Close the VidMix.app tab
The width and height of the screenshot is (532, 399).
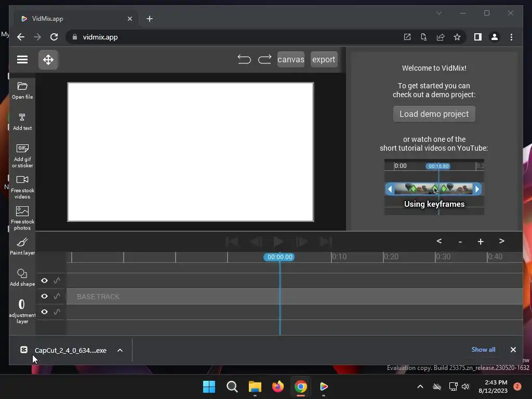(x=129, y=19)
